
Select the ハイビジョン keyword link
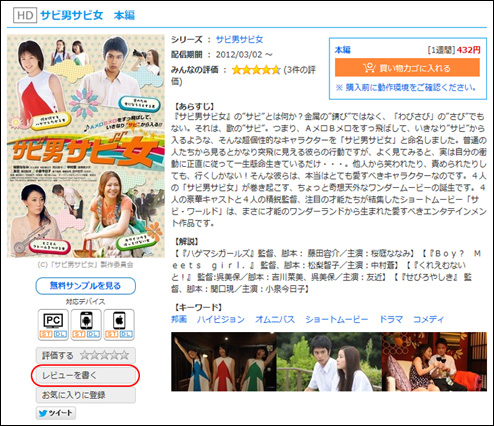221,319
